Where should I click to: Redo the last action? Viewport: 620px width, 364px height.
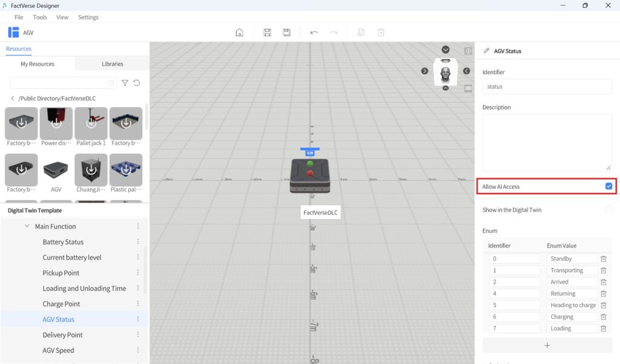[x=334, y=33]
